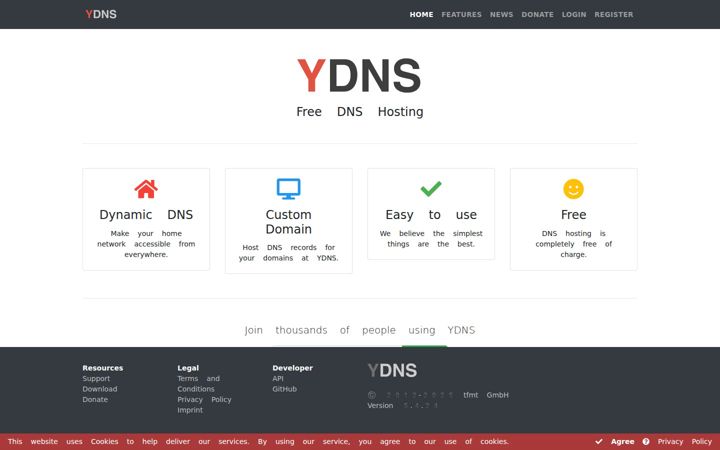Click 'DNS hosting is completely free' text
720x450 pixels.
click(x=573, y=244)
